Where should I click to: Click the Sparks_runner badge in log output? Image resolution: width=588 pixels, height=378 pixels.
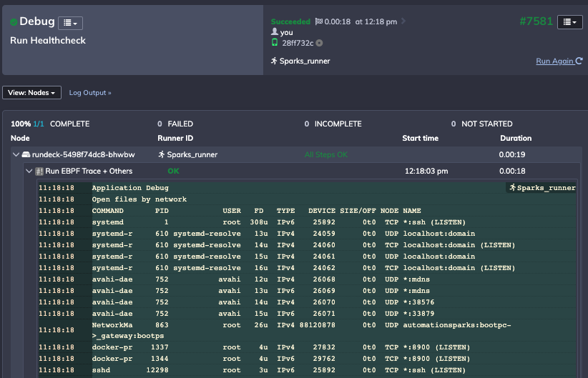pyautogui.click(x=542, y=188)
